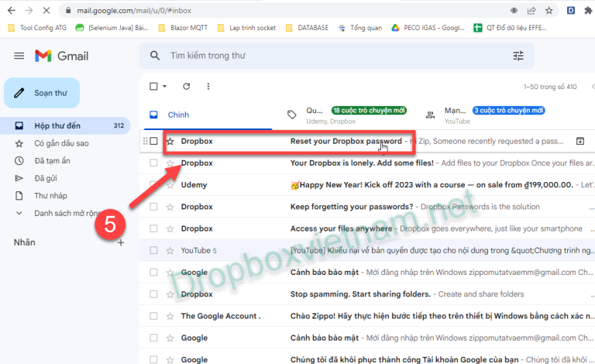This screenshot has height=364, width=595.
Task: Open browser extensions puzzle icon
Action: click(588, 11)
